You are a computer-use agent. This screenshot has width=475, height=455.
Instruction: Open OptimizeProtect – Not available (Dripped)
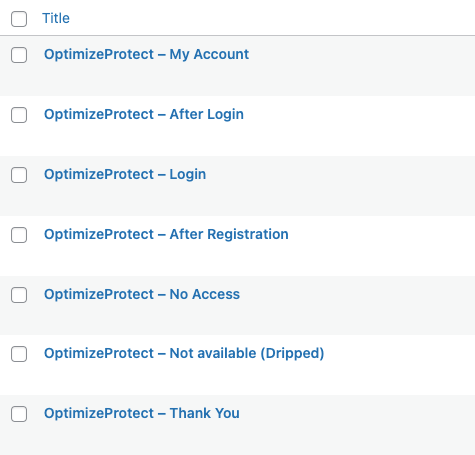(x=184, y=353)
